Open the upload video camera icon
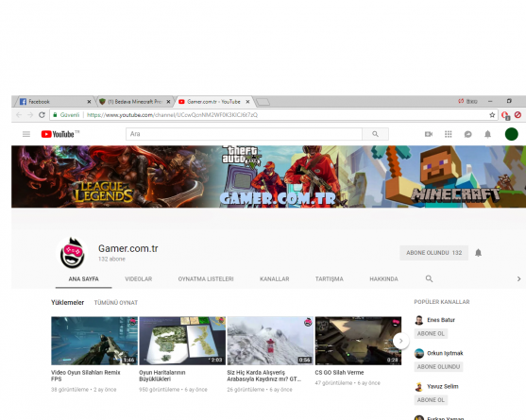This screenshot has width=526, height=420. tap(429, 134)
